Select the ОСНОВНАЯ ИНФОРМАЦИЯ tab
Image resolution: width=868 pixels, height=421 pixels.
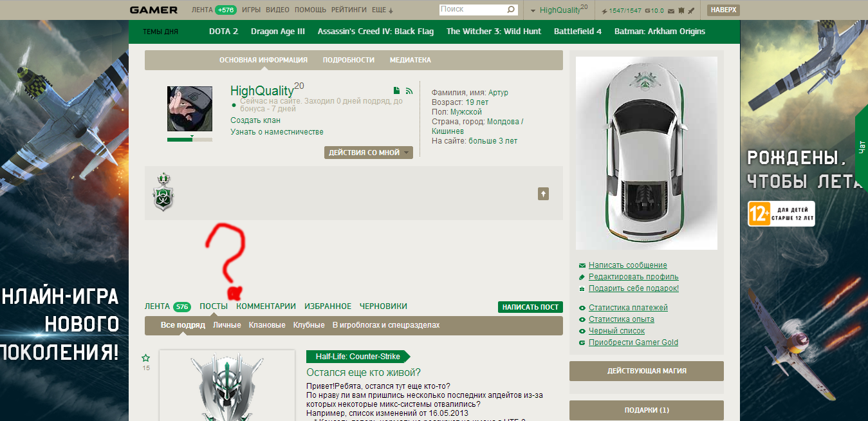[x=263, y=60]
